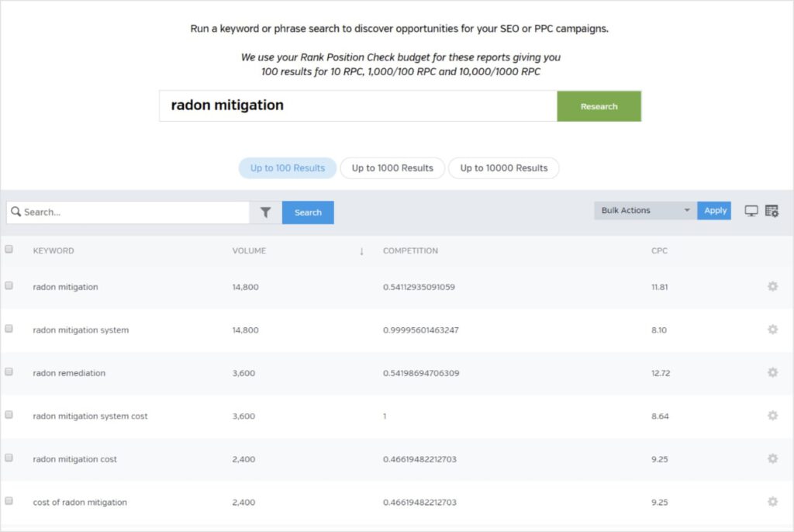Switch to the Up to 10000 Results tab
Screen dimensions: 794x532
click(x=504, y=168)
